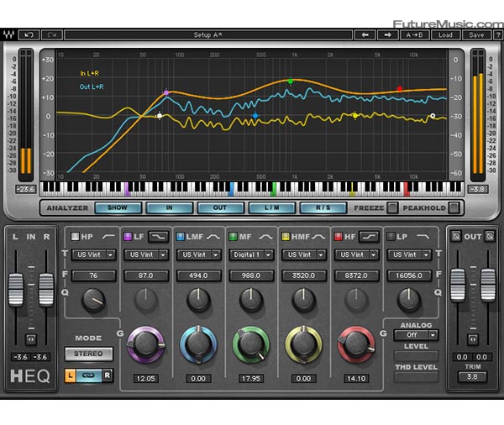Toggle the LP band on/off

click(x=391, y=237)
